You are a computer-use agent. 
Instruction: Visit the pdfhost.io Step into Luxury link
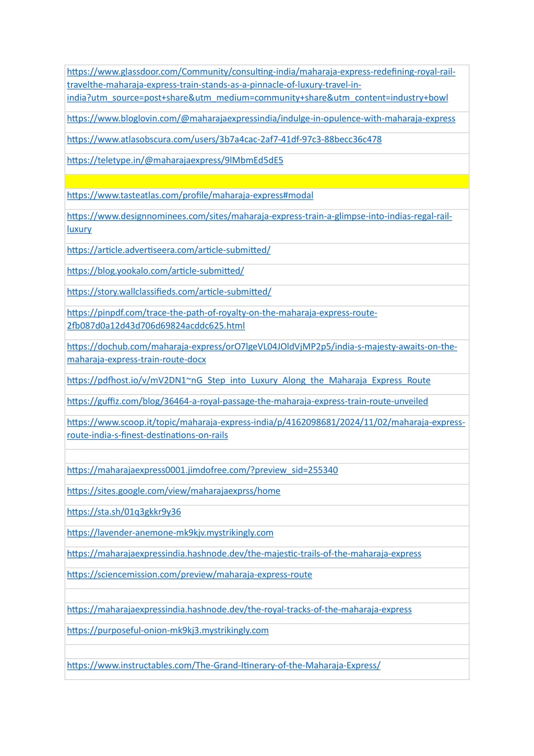[x=248, y=380]
